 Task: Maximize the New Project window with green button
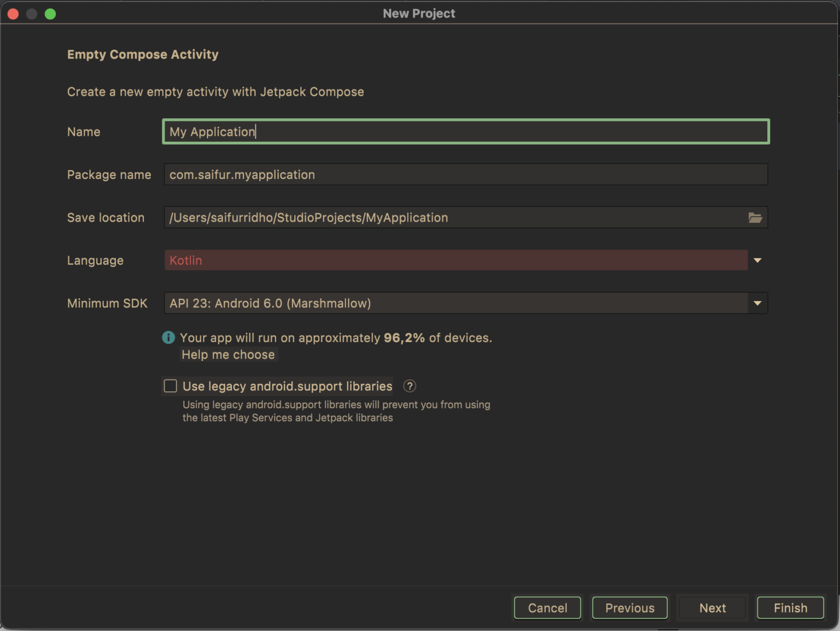pos(50,14)
